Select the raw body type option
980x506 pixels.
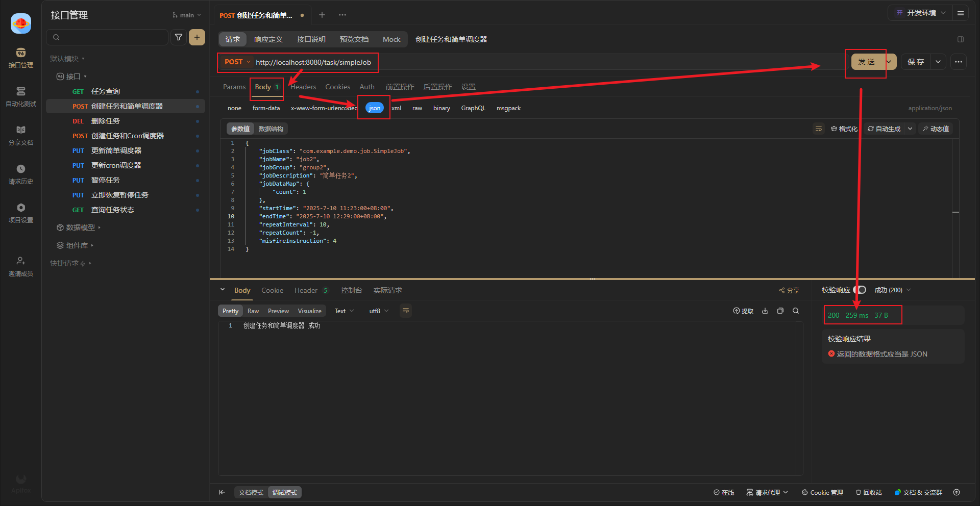[x=417, y=108]
